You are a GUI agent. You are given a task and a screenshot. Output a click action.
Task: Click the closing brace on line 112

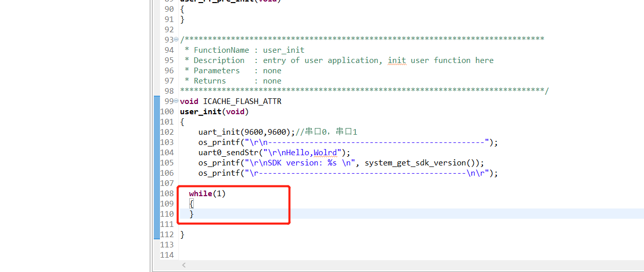coord(182,235)
